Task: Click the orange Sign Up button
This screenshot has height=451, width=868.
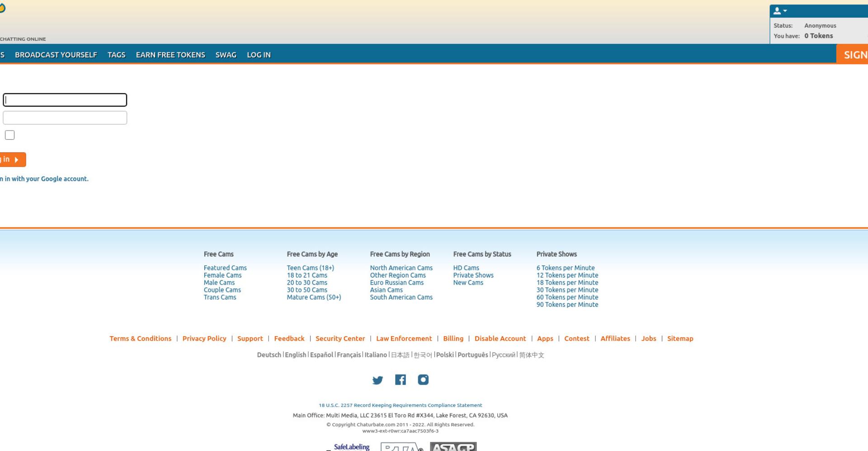Action: [x=852, y=55]
